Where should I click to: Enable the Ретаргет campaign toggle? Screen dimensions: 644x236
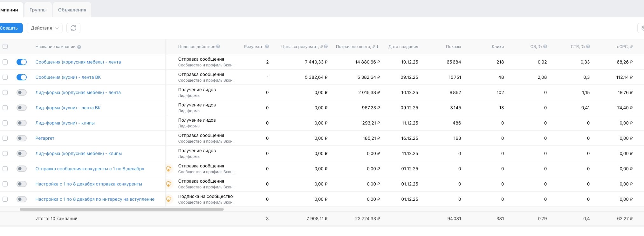[x=22, y=138]
